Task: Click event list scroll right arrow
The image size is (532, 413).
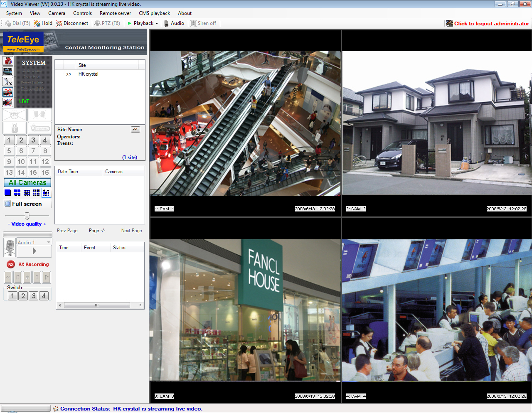Action: coord(140,305)
